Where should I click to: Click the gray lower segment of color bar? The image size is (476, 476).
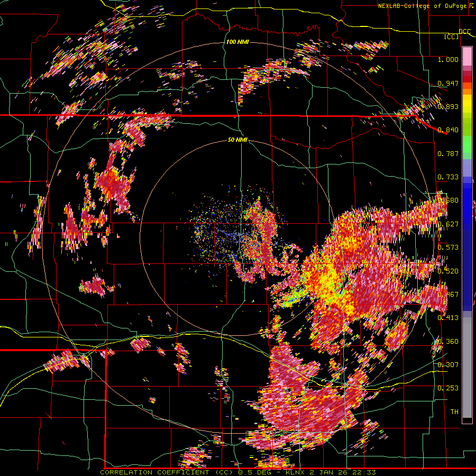[467, 368]
